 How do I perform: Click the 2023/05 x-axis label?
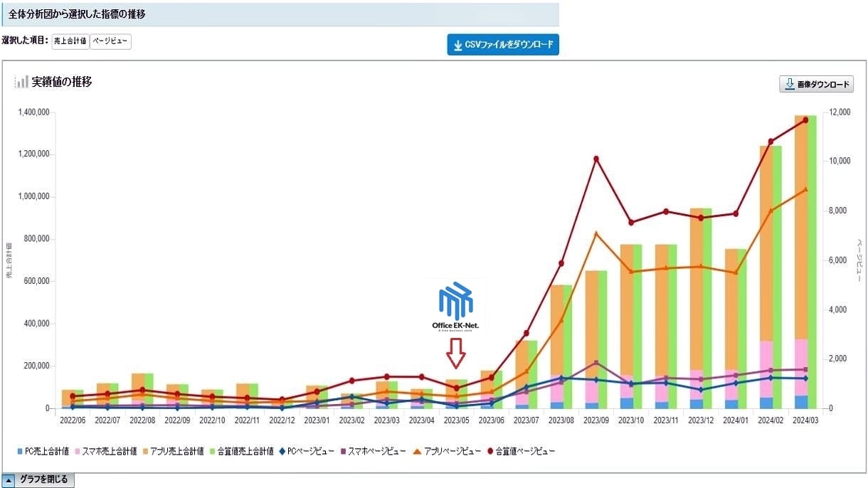457,420
